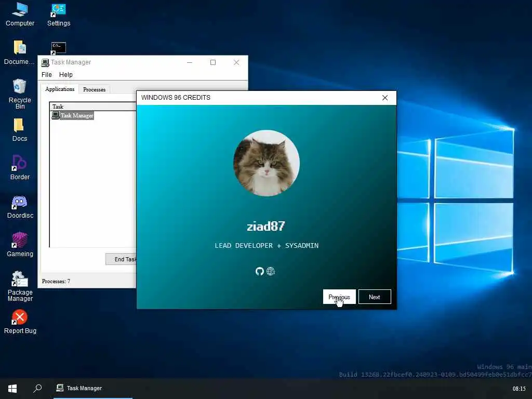
Task: Click the ziad87 name text
Action: 266,226
